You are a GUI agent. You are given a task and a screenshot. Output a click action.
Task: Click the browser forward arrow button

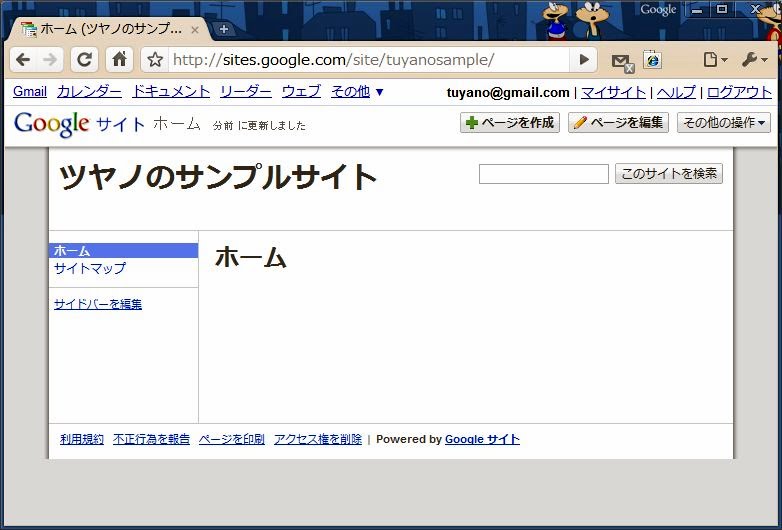[50, 60]
